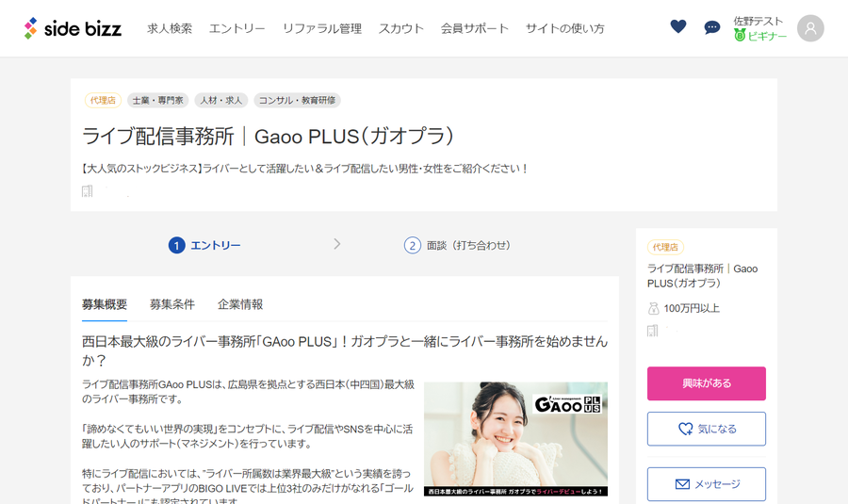Switch to the 募集概要 tab
Screen dimensions: 848x504
click(105, 304)
